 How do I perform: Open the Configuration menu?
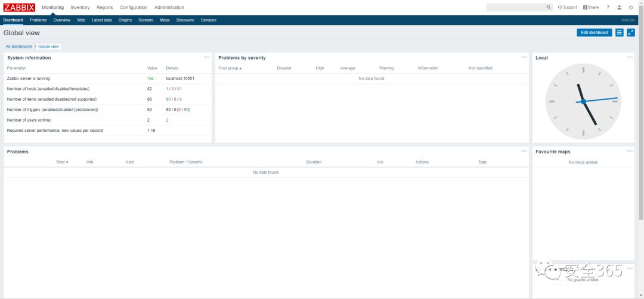(134, 7)
